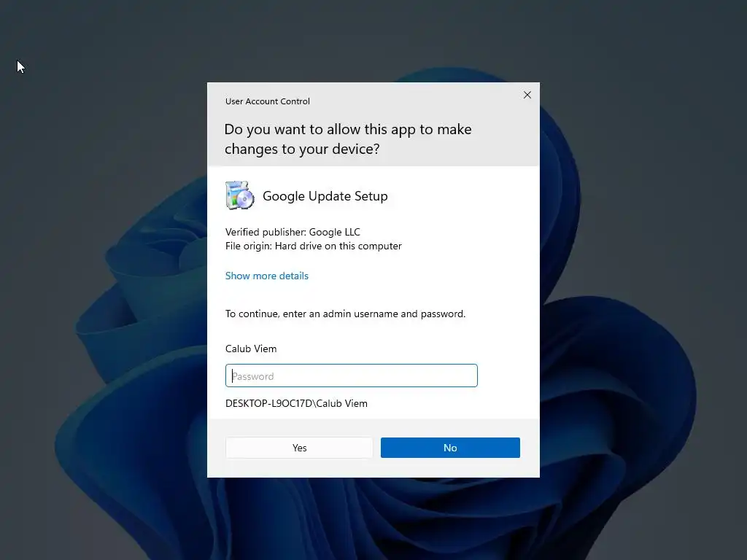Focus the Password input field
The height and width of the screenshot is (560, 747).
[351, 376]
